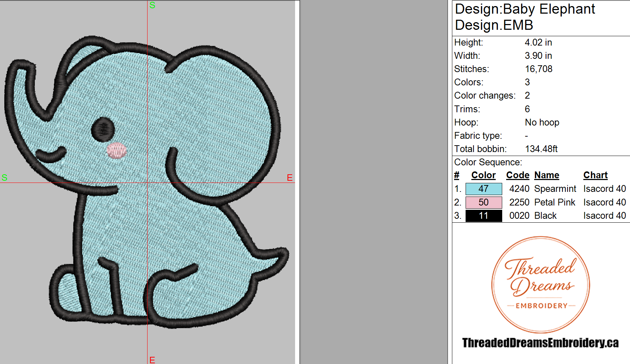The width and height of the screenshot is (630, 364).
Task: Click the Petal Pink color swatch 50
Action: click(x=484, y=202)
